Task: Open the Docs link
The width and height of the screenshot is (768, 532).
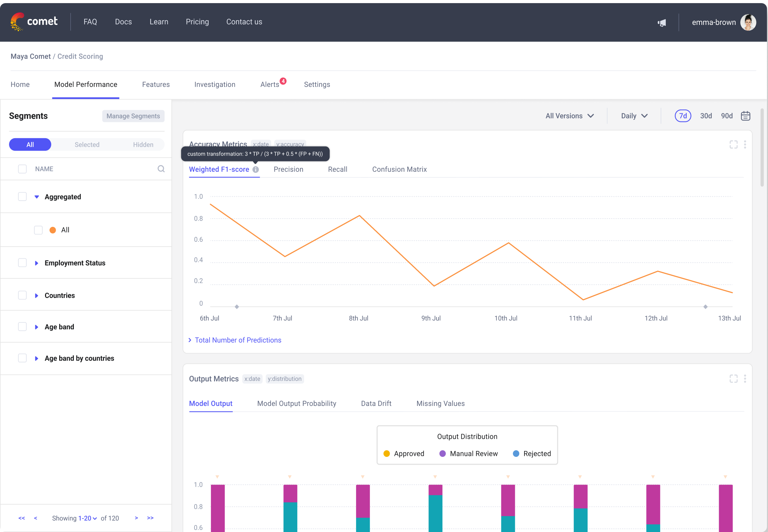Action: coord(123,22)
